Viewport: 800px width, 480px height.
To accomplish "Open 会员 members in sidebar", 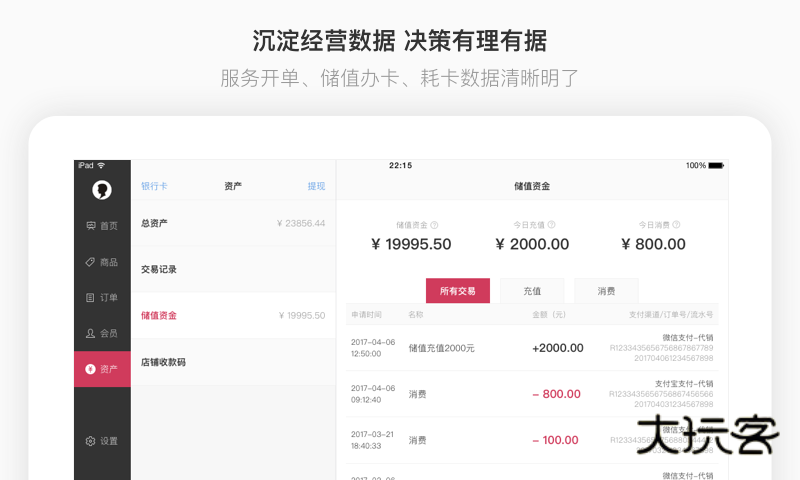I will 102,333.
